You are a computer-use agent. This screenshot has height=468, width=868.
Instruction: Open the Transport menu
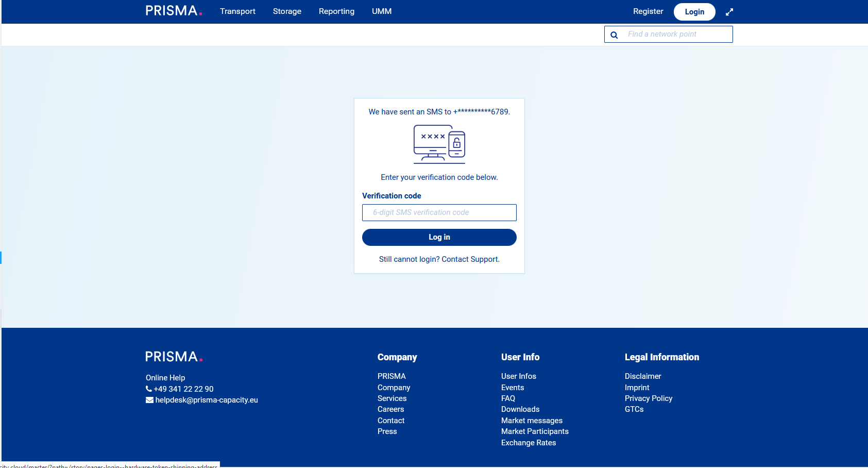[x=237, y=11]
